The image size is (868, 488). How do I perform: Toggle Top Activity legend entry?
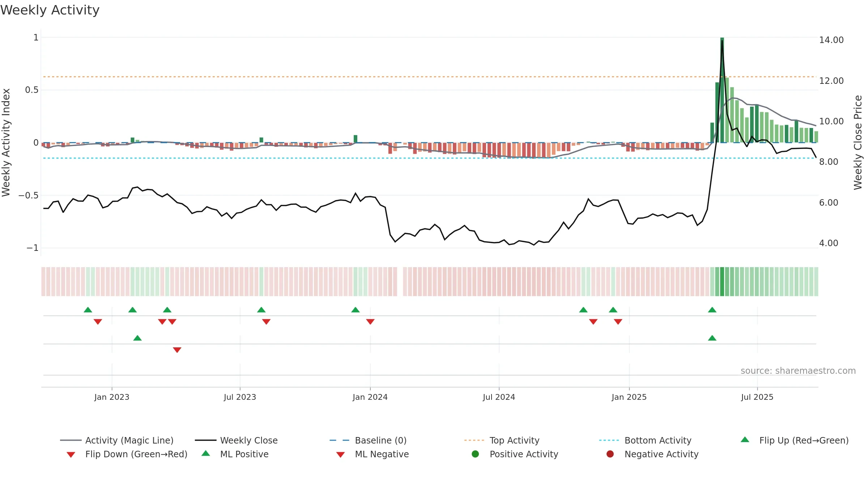click(x=502, y=440)
